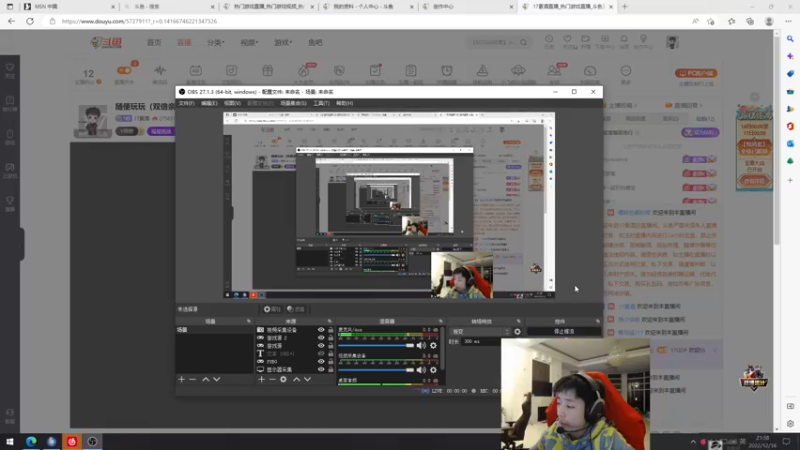The height and width of the screenshot is (450, 800).
Task: Undock the 混音器 panel via header icon
Action: 441,321
